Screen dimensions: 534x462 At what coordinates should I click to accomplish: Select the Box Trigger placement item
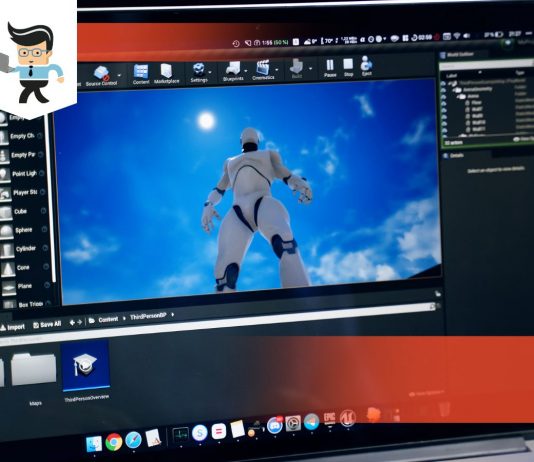(22, 304)
